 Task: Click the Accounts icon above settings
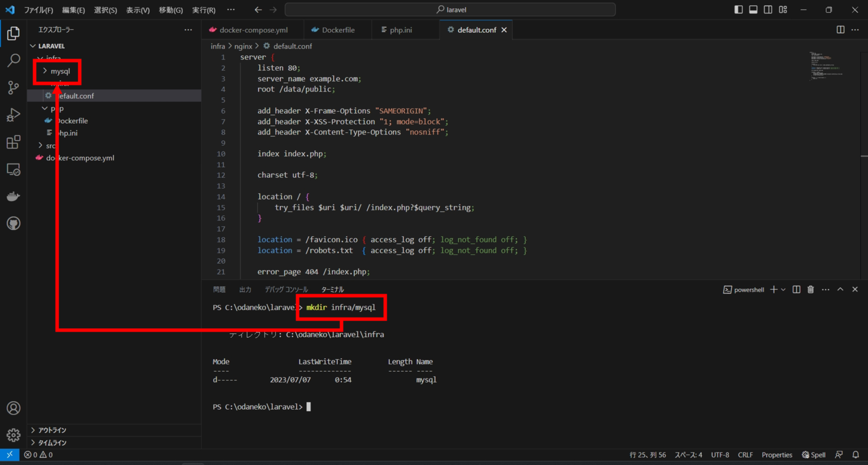coord(14,407)
